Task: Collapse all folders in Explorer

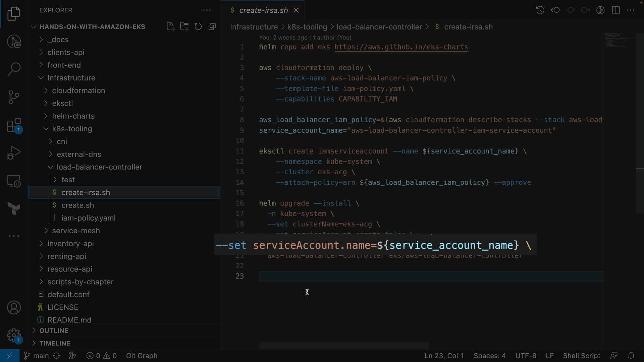Action: coord(212,27)
